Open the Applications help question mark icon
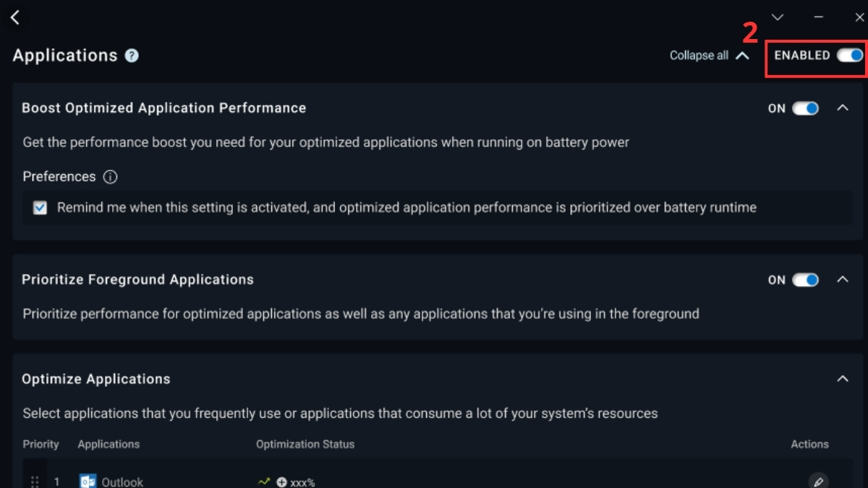This screenshot has height=488, width=868. coord(132,56)
